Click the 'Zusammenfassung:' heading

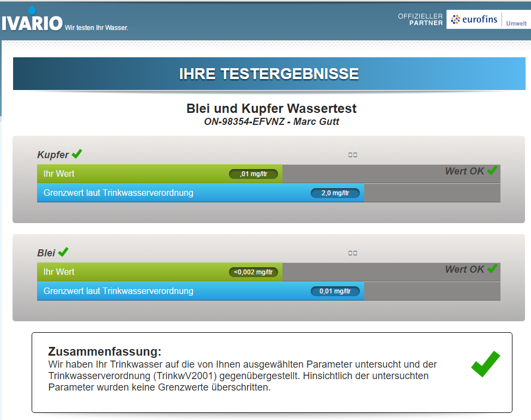pos(105,352)
